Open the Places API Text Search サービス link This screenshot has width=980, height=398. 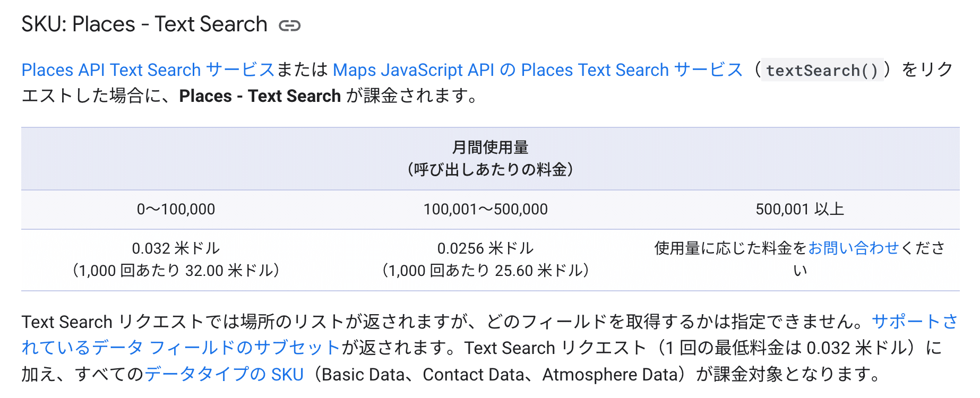pos(148,70)
